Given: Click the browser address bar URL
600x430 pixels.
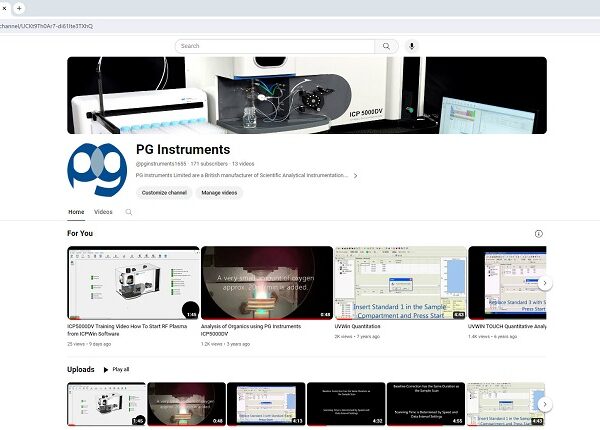Looking at the screenshot, I should coord(46,26).
